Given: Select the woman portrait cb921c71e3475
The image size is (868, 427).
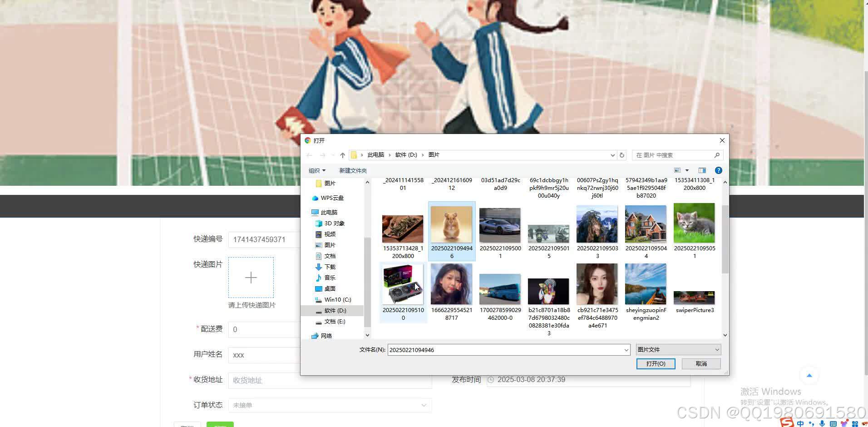Looking at the screenshot, I should tap(597, 295).
